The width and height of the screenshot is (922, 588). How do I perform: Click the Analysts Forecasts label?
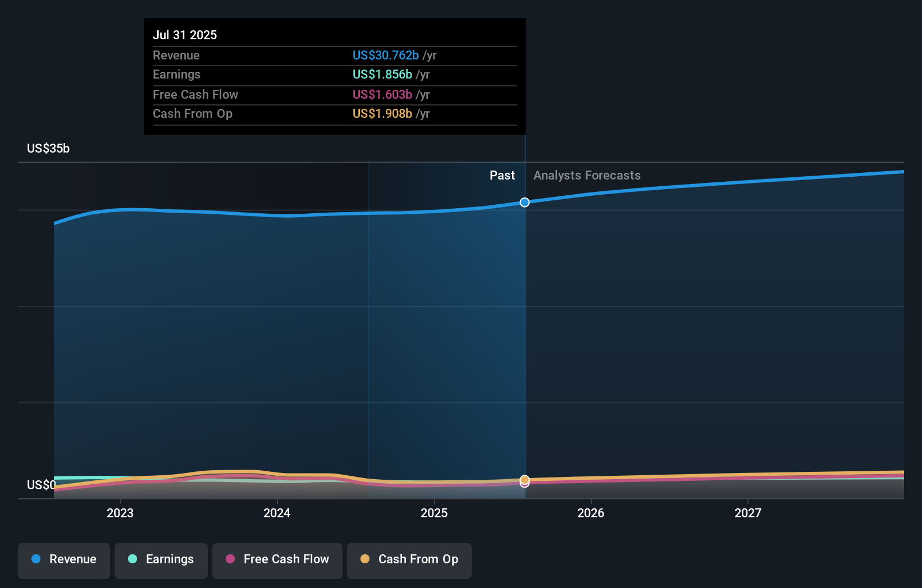(587, 176)
